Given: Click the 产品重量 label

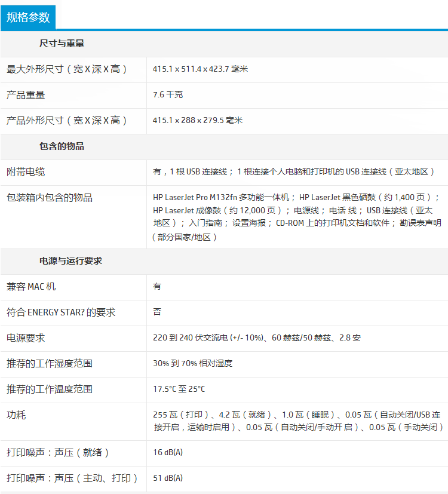Looking at the screenshot, I should pos(26,95).
